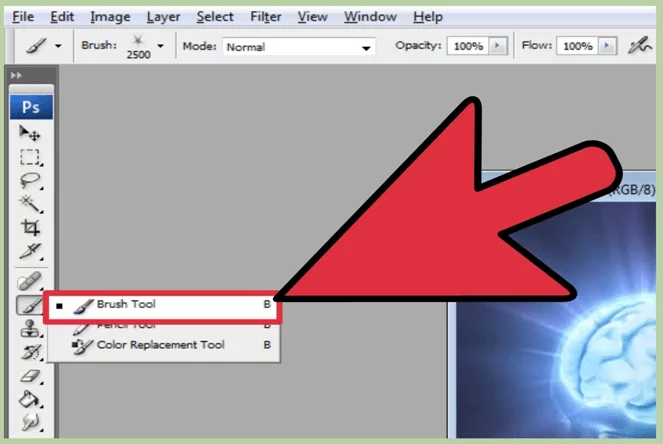Click the Flow 100% input field
The image size is (663, 444).
(578, 46)
